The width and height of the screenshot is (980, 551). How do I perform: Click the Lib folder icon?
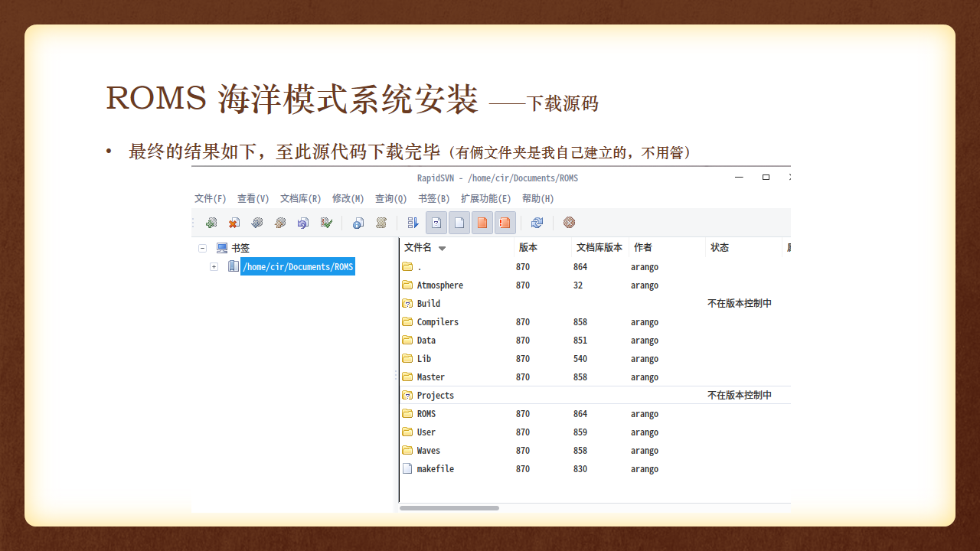pos(407,358)
